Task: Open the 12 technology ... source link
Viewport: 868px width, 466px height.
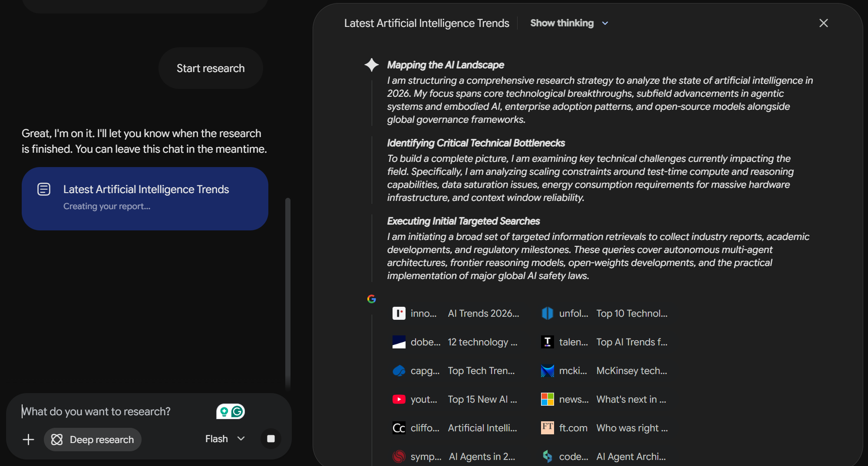Action: coord(482,342)
